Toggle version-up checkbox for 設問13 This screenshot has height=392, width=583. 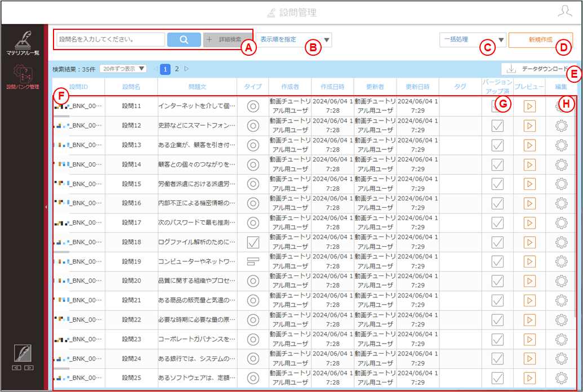point(497,145)
